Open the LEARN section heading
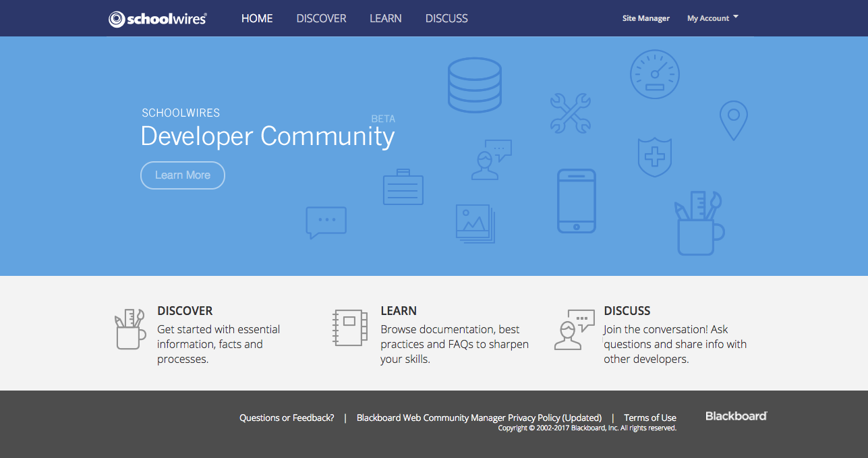 [x=399, y=311]
